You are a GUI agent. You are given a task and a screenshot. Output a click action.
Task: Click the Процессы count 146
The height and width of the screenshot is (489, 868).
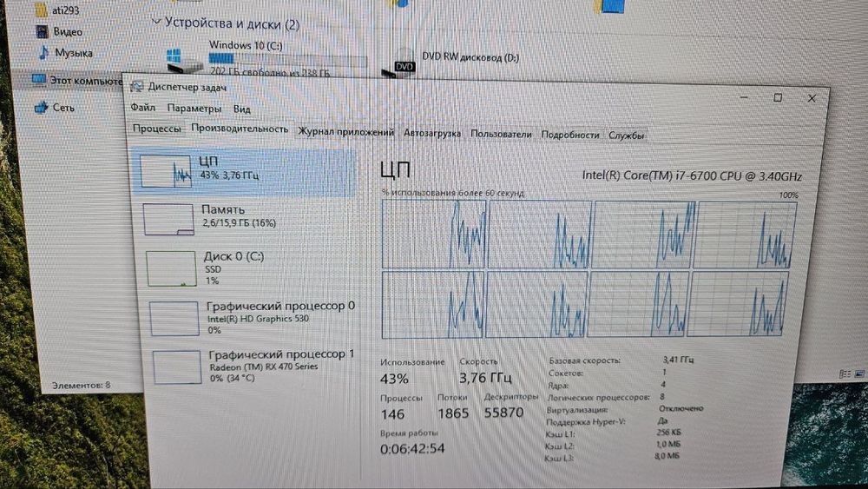(392, 413)
